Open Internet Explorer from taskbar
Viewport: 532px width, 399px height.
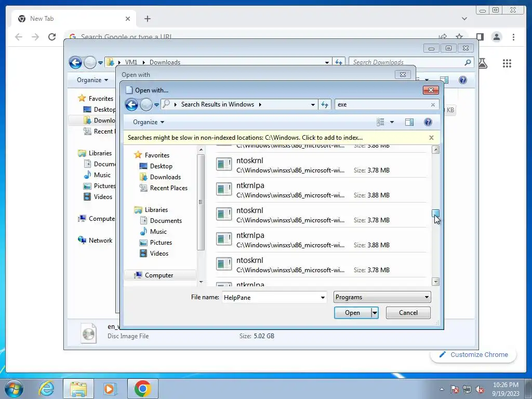(x=46, y=389)
